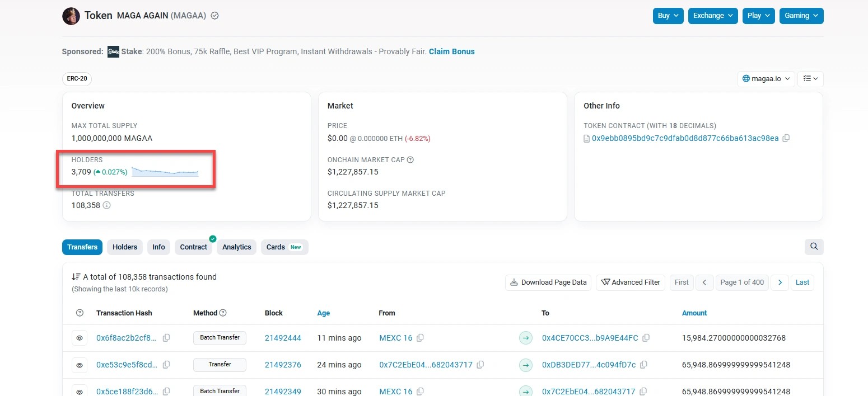Click the Claim Bonus link

[x=451, y=51]
